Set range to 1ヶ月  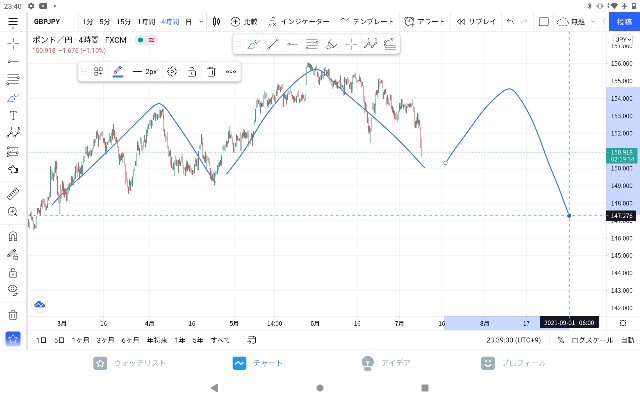80,340
